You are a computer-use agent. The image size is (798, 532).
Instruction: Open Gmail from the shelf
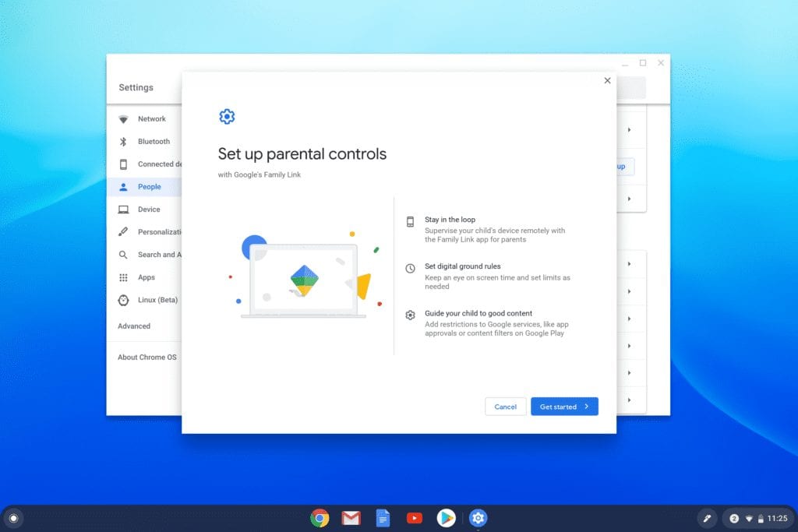point(351,518)
